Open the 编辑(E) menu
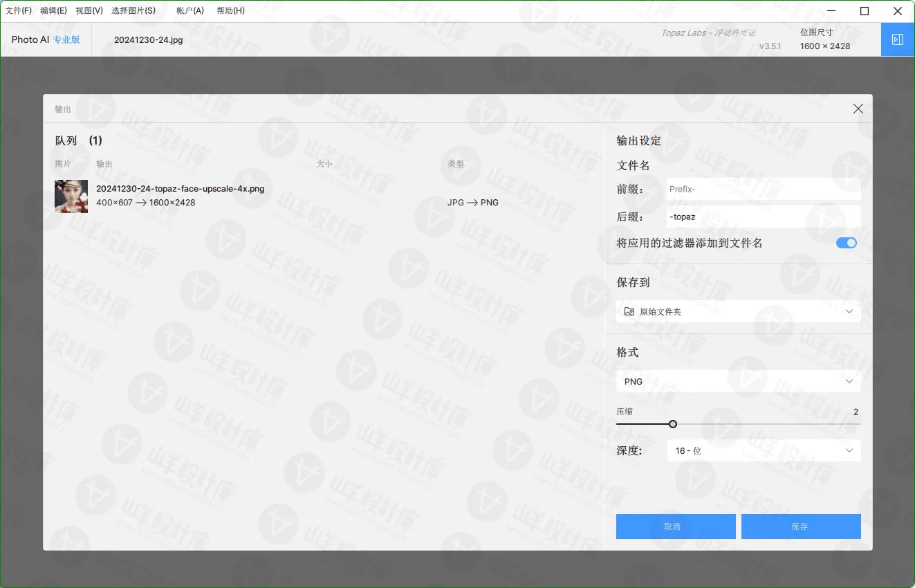The height and width of the screenshot is (588, 915). 53,11
